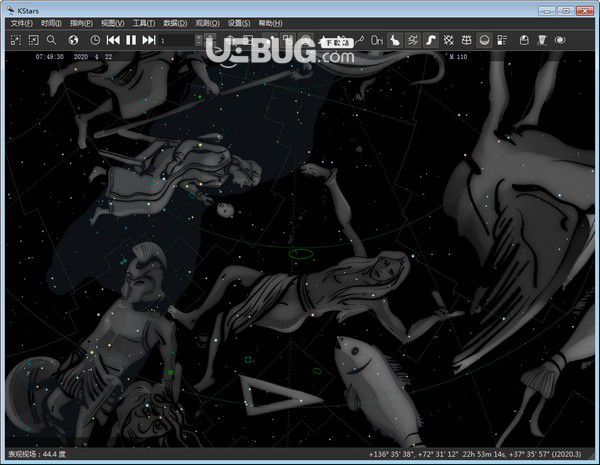This screenshot has width=600, height=465.
Task: Open Ekos via observatory dome icon
Action: [524, 40]
